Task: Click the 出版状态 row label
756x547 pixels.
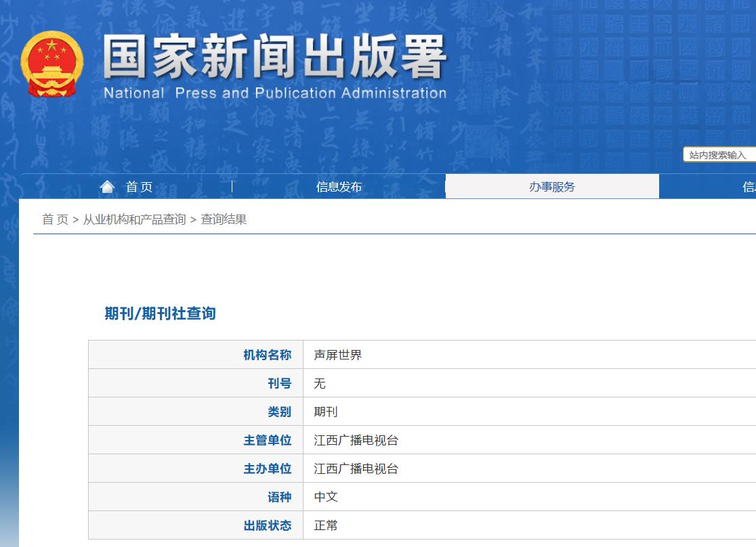Action: tap(267, 525)
